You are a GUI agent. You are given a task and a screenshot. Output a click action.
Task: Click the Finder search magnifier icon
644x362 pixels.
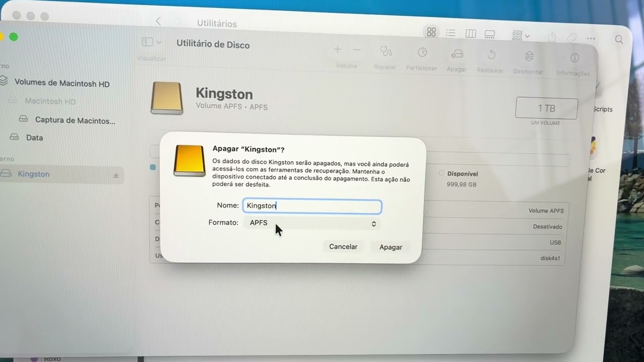(x=619, y=40)
